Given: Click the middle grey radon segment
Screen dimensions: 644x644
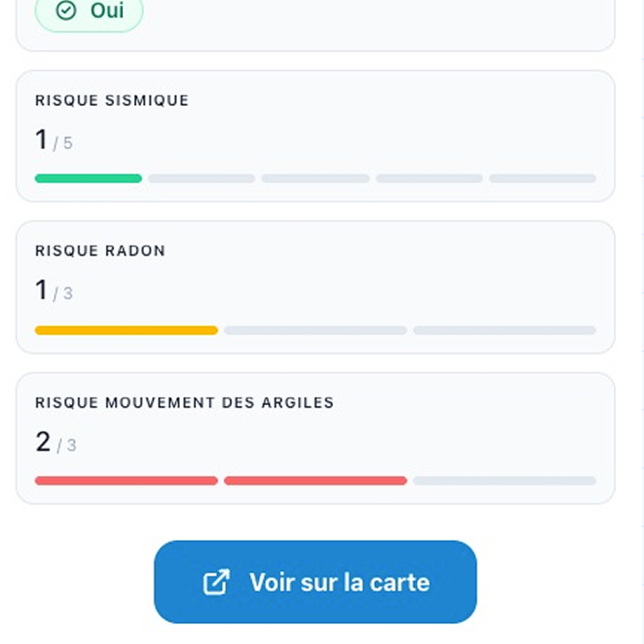Looking at the screenshot, I should 316,330.
